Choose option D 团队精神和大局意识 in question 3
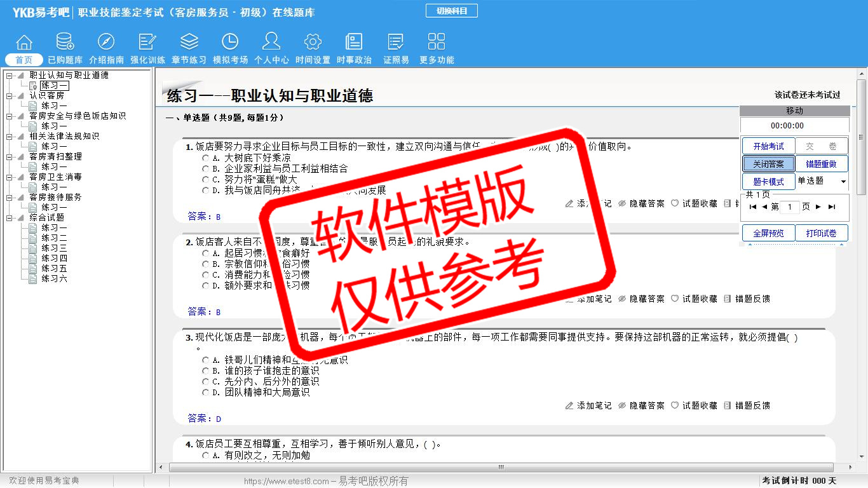Image resolution: width=868 pixels, height=488 pixels. click(x=206, y=393)
